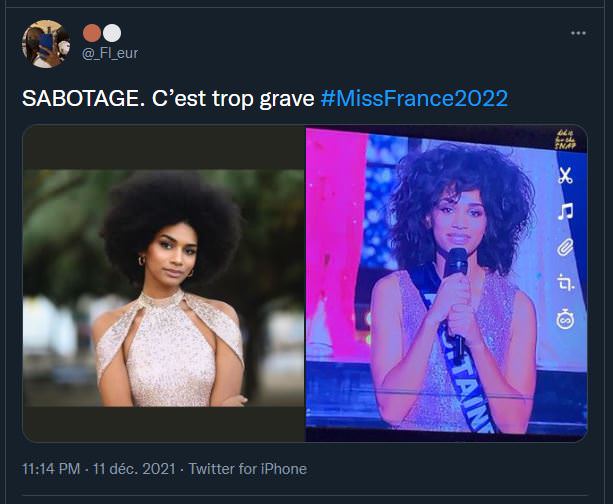The width and height of the screenshot is (613, 504).
Task: Open the #MissFrance2022 hashtag
Action: [x=414, y=98]
